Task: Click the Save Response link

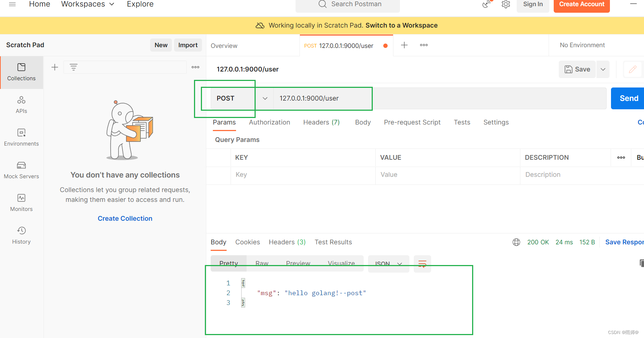Action: point(624,242)
